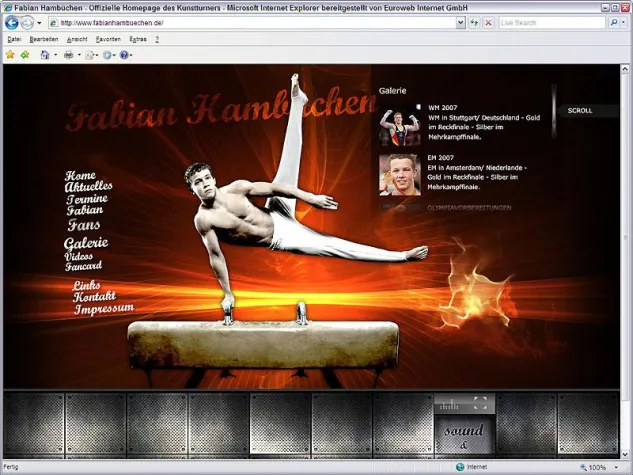Screen dimensions: 633x475
Task: Click the Live Search input field
Action: pyautogui.click(x=551, y=22)
